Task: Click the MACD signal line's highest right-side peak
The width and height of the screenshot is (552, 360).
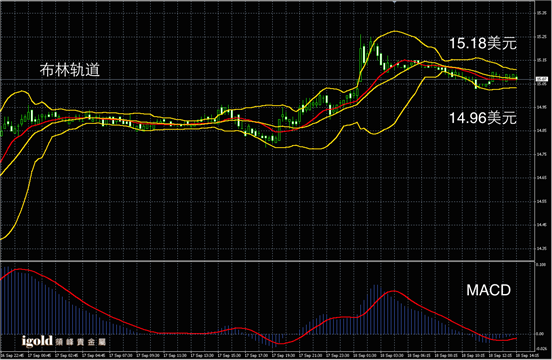Action: pyautogui.click(x=393, y=291)
